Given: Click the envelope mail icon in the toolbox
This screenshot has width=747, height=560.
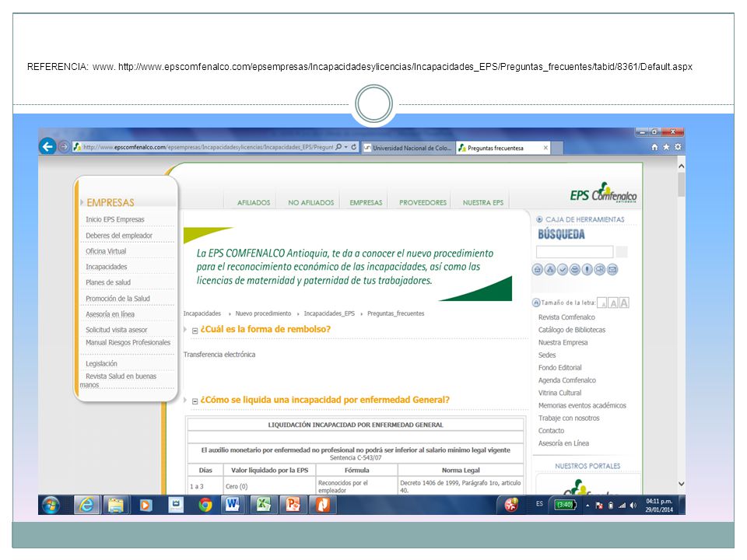Looking at the screenshot, I should coord(612,270).
